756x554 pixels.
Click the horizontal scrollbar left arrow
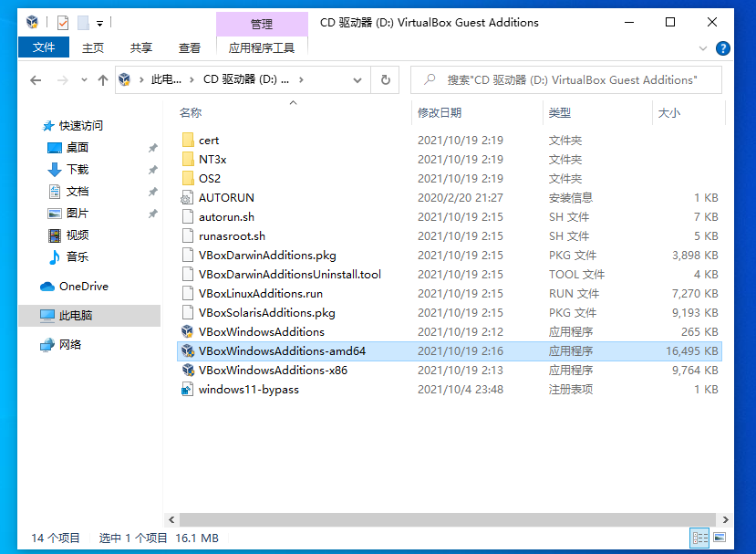(x=171, y=519)
